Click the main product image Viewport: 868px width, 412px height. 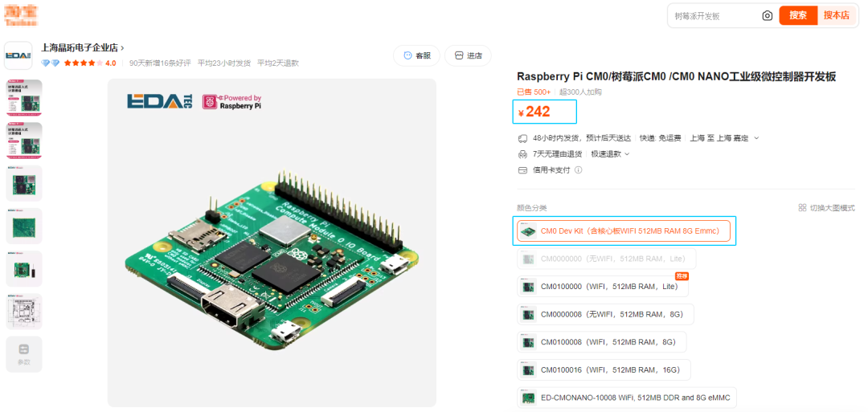coord(272,243)
